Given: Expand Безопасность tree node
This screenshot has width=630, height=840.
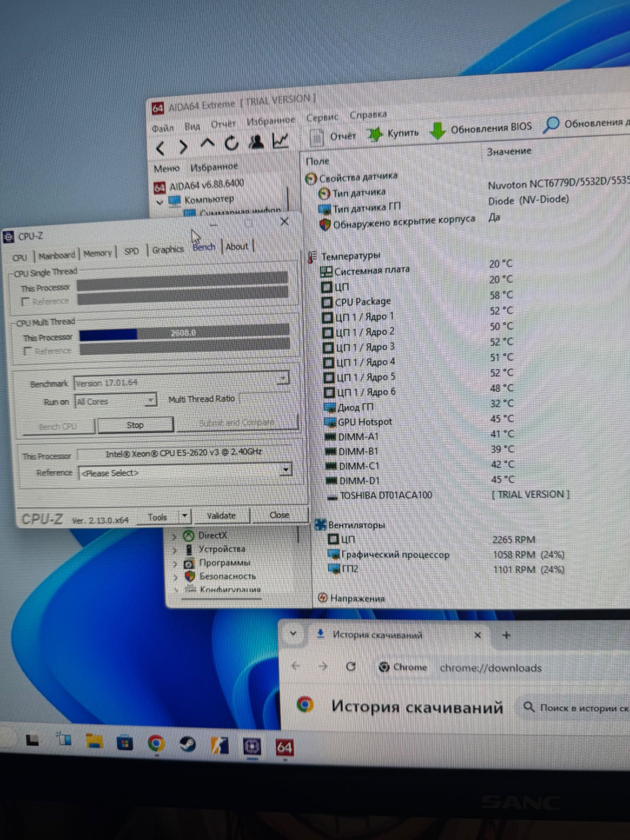Looking at the screenshot, I should click(x=175, y=578).
